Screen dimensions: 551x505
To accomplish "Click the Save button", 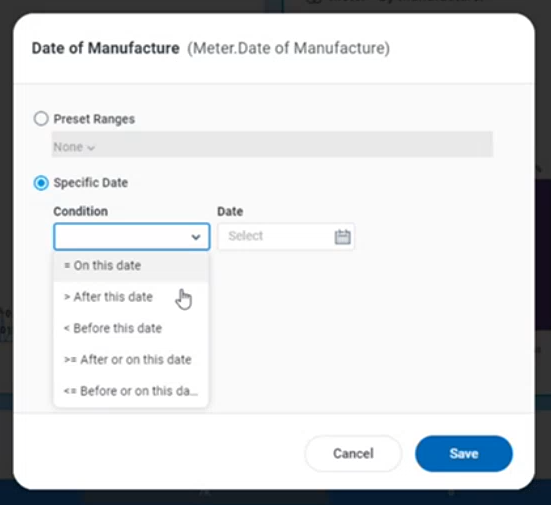I will (464, 453).
